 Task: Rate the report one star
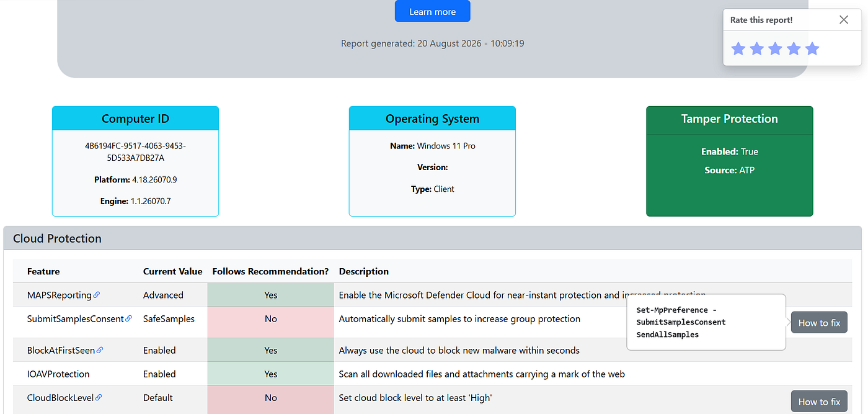pos(738,48)
